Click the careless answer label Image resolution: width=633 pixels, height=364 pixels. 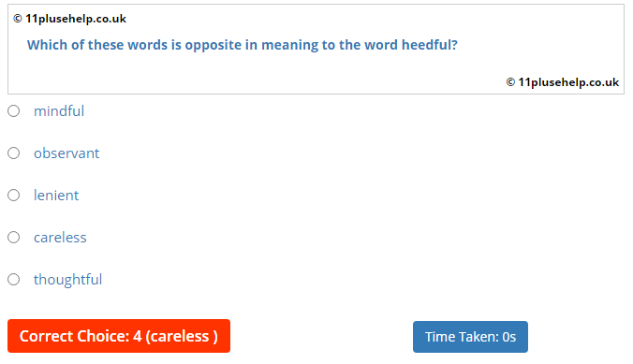[60, 238]
